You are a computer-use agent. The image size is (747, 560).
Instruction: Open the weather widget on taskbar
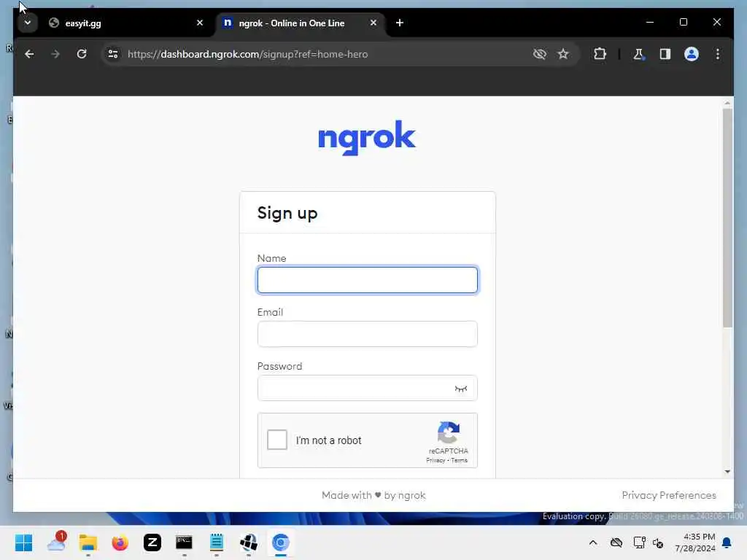pyautogui.click(x=57, y=542)
